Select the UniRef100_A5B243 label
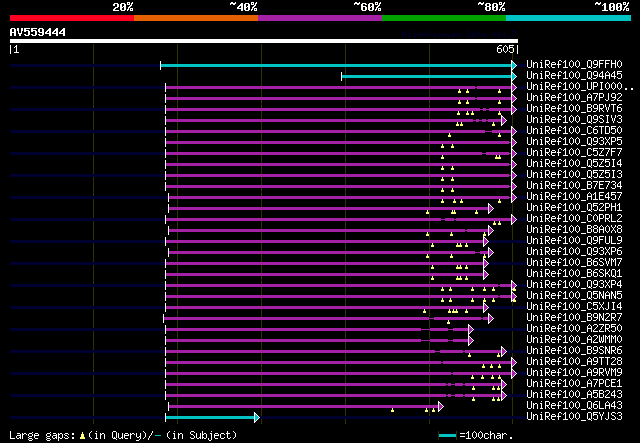640x443 pixels. click(574, 395)
